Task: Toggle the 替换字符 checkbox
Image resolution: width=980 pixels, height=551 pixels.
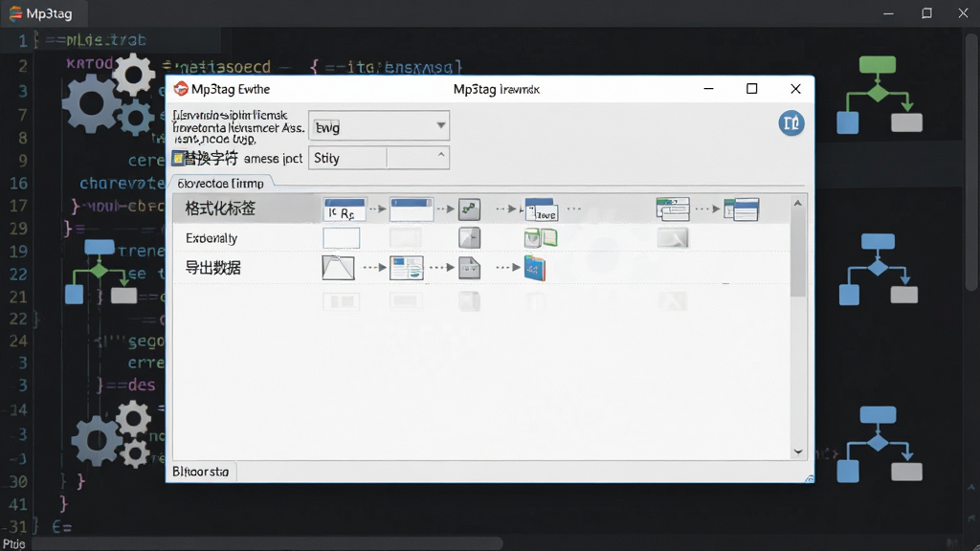Action: tap(178, 158)
